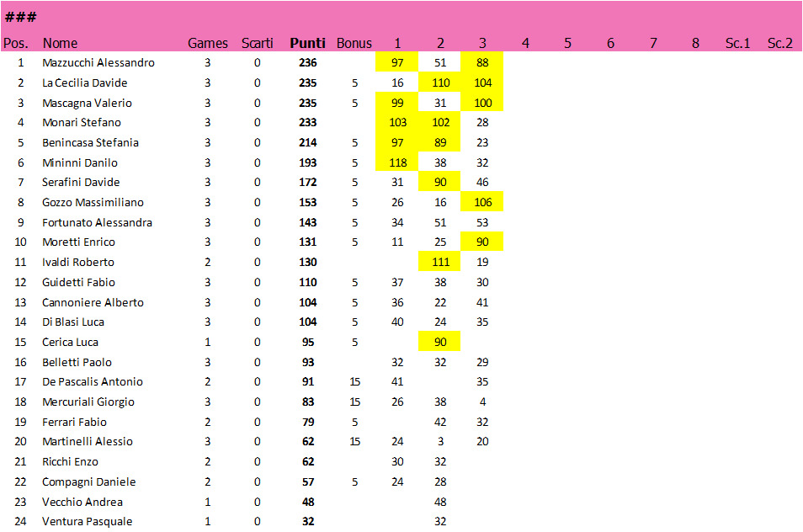
Task: Click the yellow cell with score 106
Action: tap(482, 202)
